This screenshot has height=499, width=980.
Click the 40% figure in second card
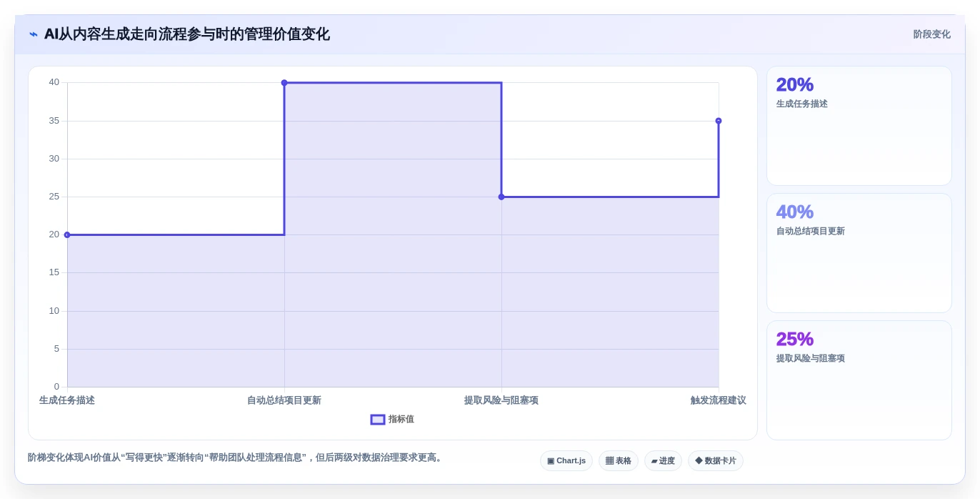click(x=795, y=212)
